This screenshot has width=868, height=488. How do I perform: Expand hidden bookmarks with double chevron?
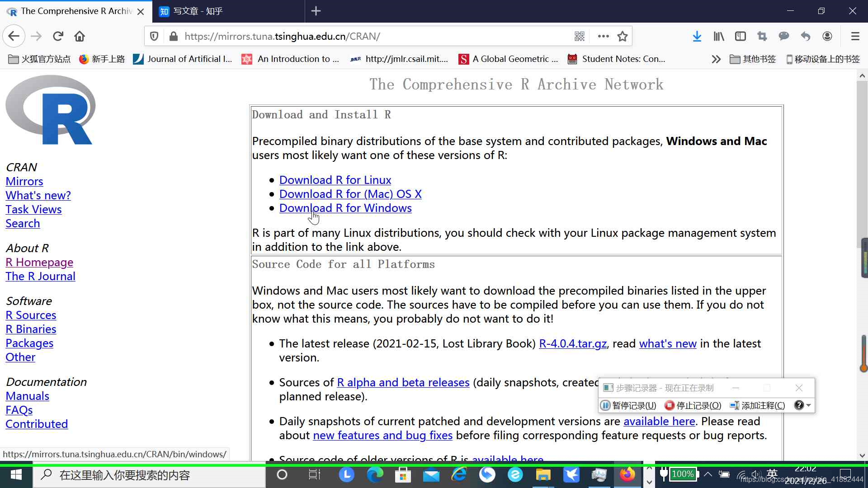(716, 59)
